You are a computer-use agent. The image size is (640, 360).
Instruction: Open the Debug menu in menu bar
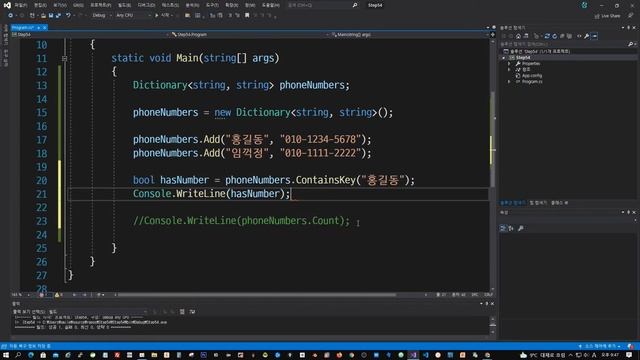pos(147,5)
